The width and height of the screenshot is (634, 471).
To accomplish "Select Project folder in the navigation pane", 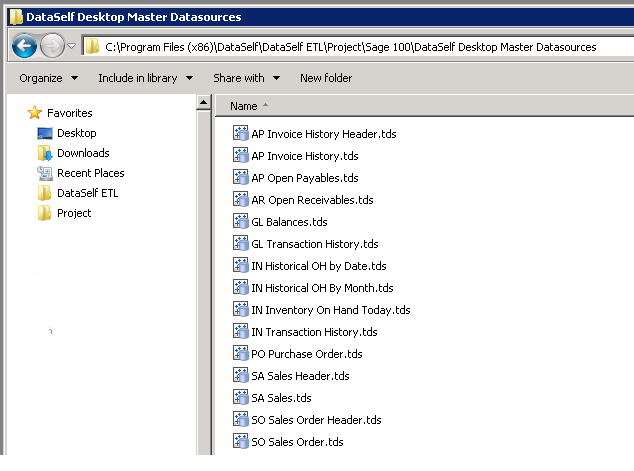I will tap(74, 213).
